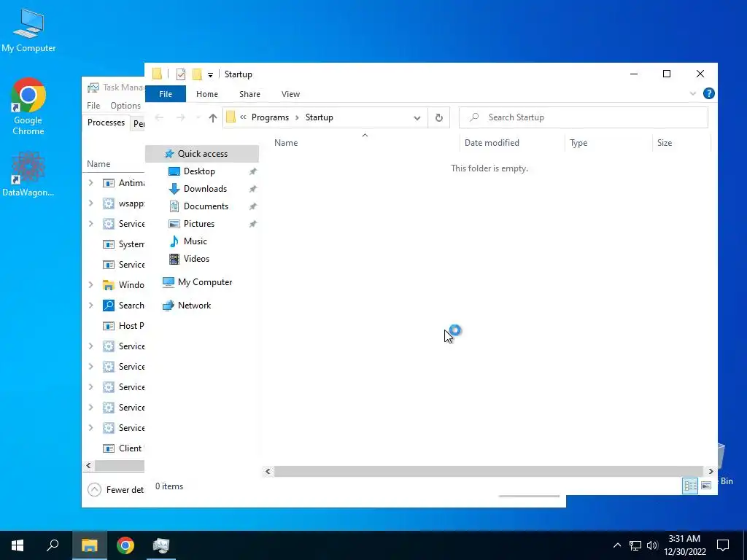The image size is (747, 560).
Task: Expand the Antimalware process row
Action: point(91,183)
